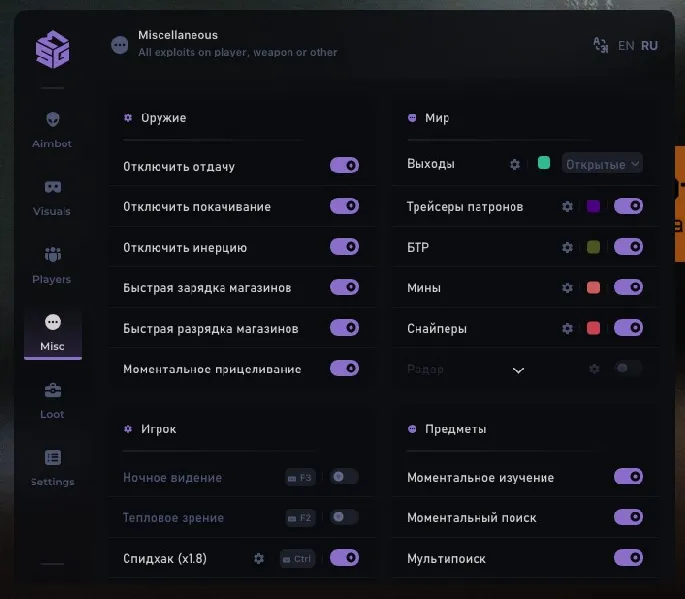This screenshot has width=685, height=599.
Task: Expand the chevron below Снайперы
Action: coord(518,370)
